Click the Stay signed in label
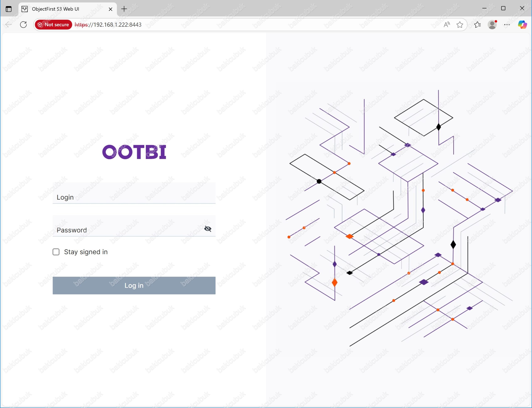This screenshot has height=408, width=532. [86, 252]
